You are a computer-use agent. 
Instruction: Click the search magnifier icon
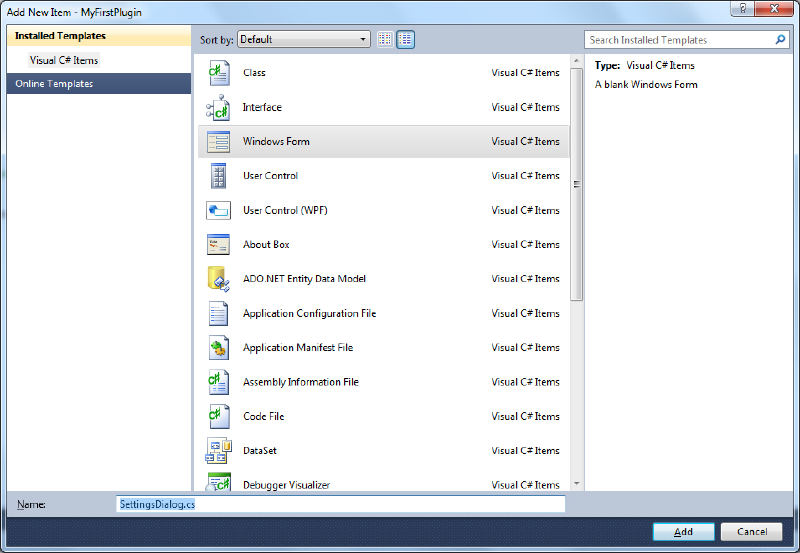coord(780,39)
